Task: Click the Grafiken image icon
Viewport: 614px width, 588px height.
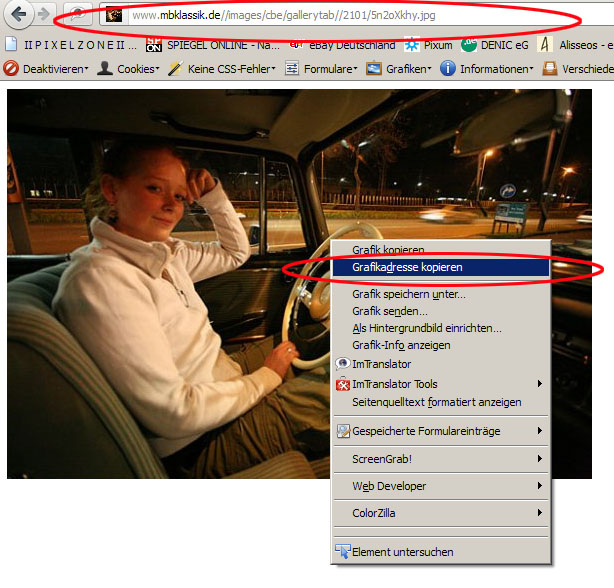Action: coord(374,69)
